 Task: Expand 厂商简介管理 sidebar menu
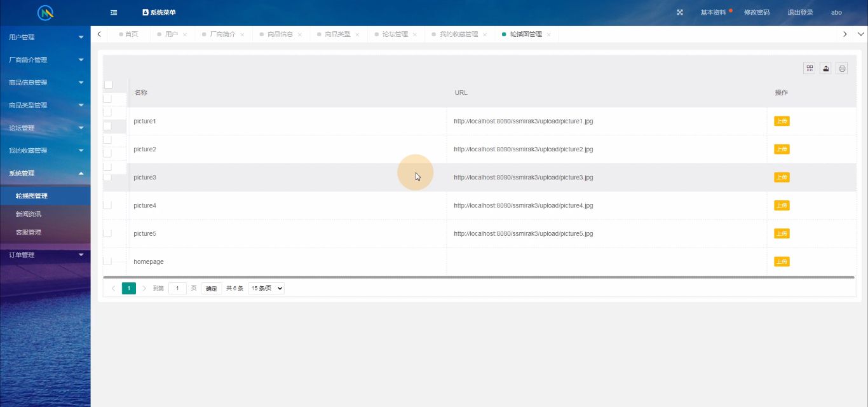coord(45,60)
